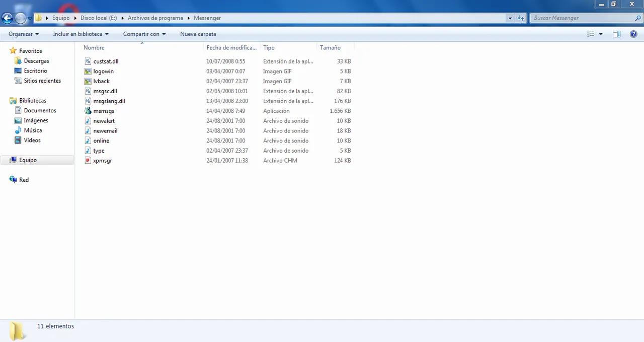Click the msgsc.dll file icon

coord(88,91)
